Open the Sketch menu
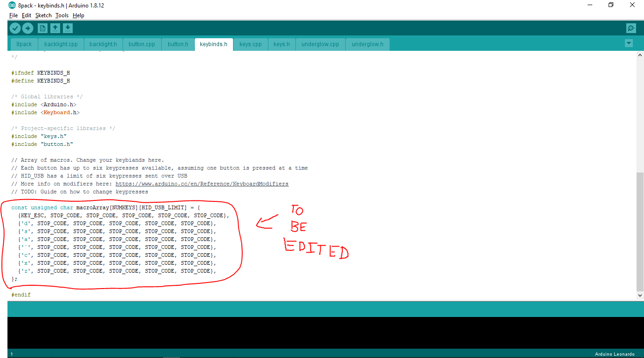This screenshot has width=644, height=358. tap(43, 15)
